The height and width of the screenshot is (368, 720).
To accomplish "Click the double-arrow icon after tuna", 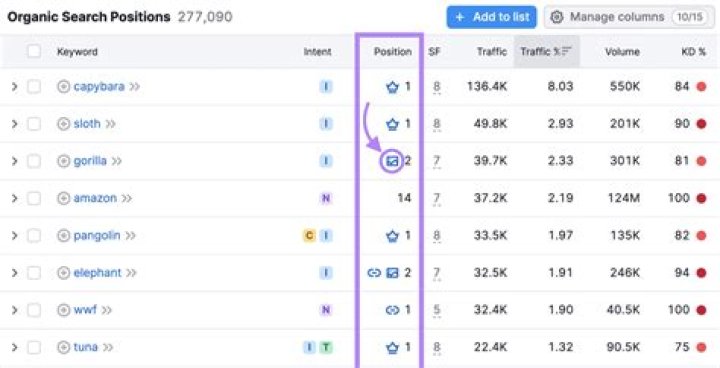I will (x=108, y=348).
